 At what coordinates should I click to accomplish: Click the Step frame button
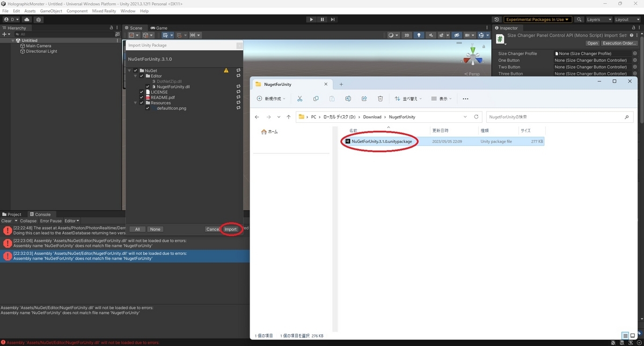tap(333, 19)
